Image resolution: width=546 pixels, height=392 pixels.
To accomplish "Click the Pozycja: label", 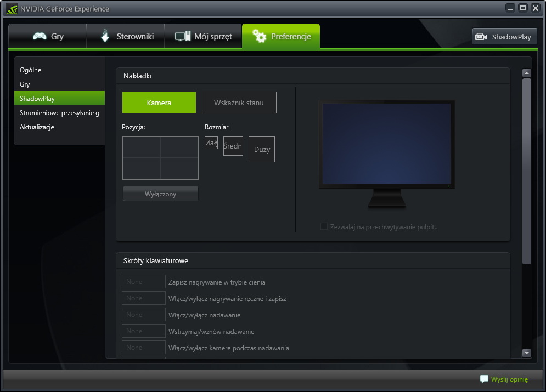I will point(133,127).
